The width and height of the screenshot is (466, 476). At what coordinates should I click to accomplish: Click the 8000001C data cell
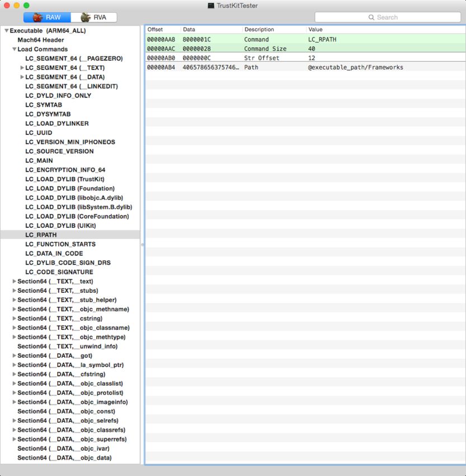pos(196,39)
